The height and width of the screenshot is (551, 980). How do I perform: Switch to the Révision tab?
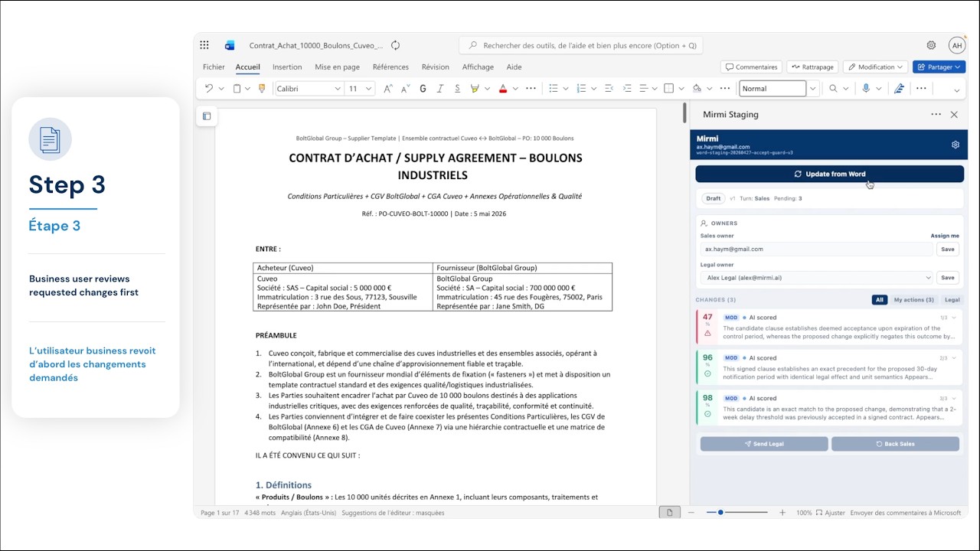pos(436,67)
